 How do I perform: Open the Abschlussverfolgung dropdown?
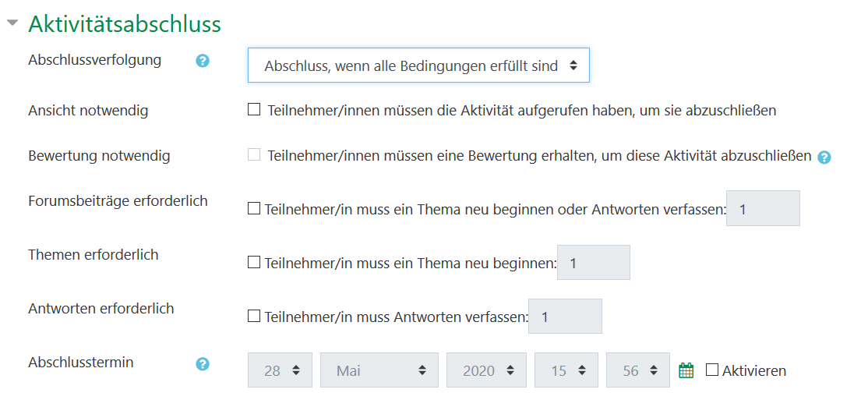coord(418,65)
